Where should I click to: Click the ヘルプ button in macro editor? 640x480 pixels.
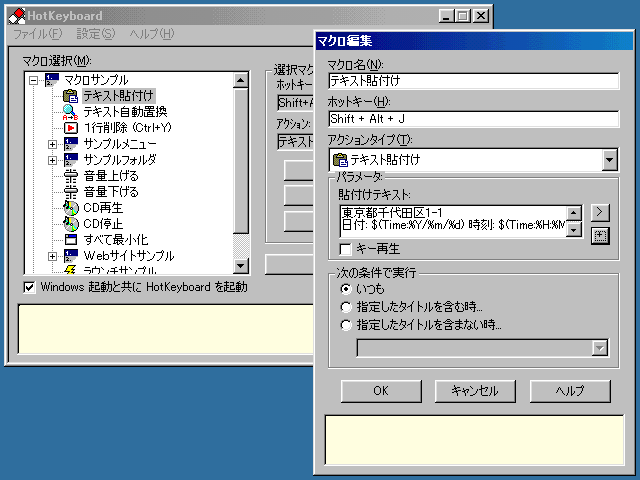[x=570, y=391]
